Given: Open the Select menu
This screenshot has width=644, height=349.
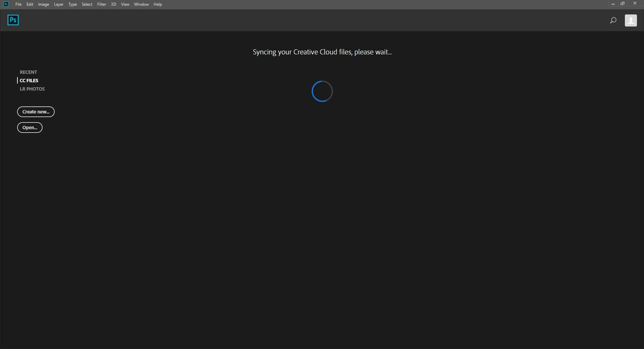Looking at the screenshot, I should (87, 4).
